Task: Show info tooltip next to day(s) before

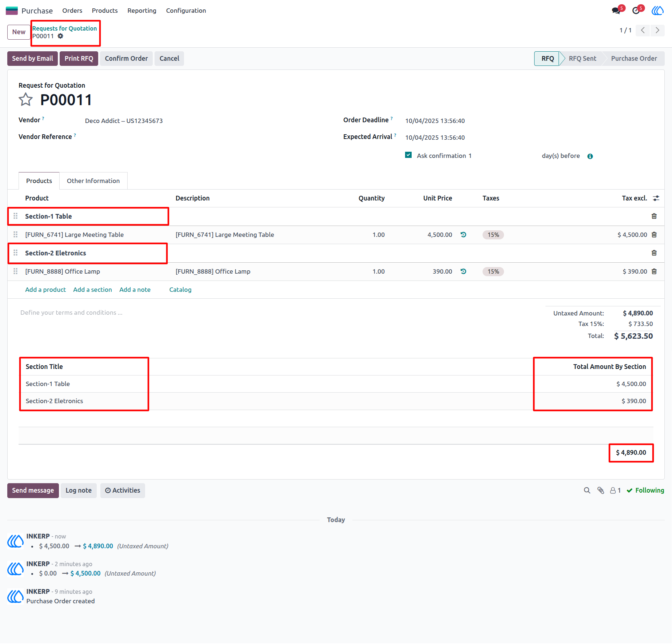Action: pos(590,156)
